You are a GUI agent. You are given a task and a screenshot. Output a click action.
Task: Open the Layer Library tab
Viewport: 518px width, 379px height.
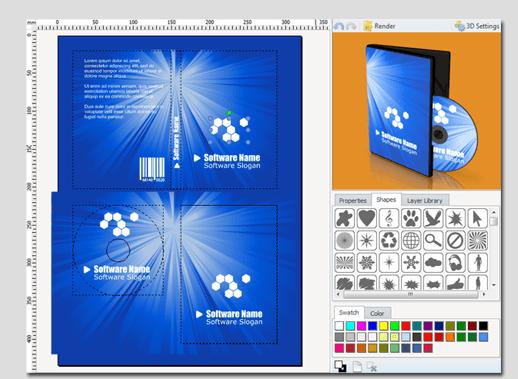click(x=425, y=200)
